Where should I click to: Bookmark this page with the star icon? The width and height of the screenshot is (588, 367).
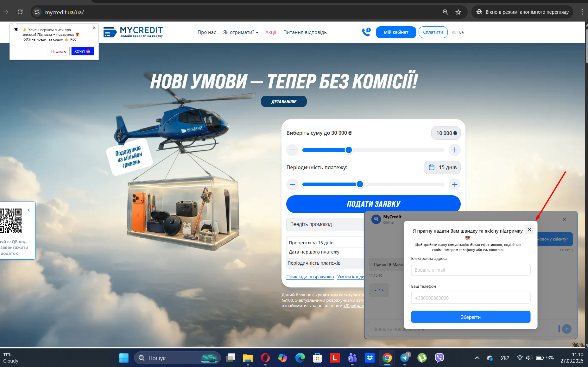coord(458,12)
